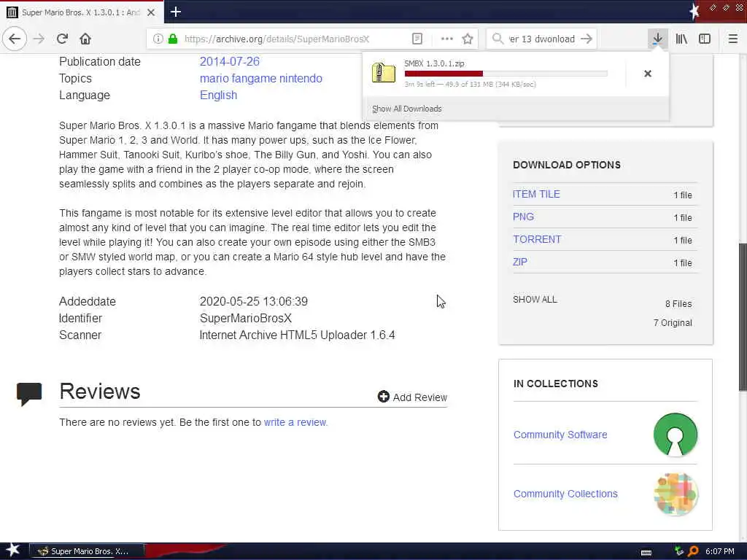
Task: Open Community Software collection link
Action: [x=560, y=435]
